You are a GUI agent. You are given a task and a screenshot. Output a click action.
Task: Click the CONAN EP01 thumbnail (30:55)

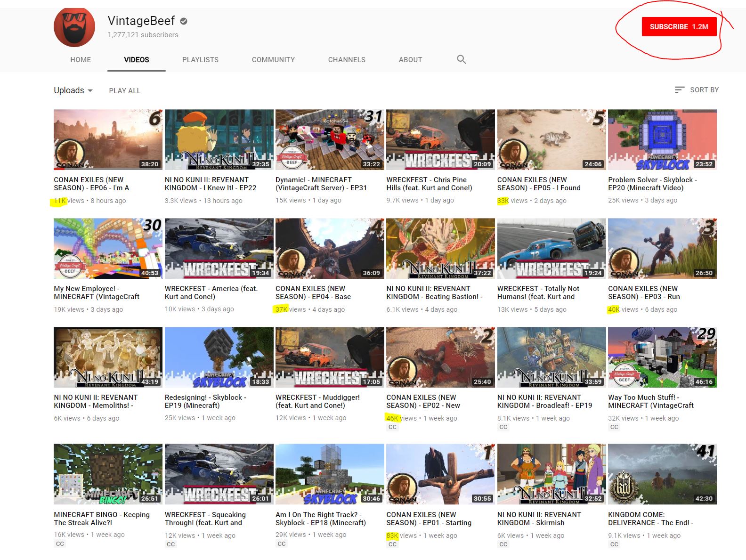pyautogui.click(x=440, y=474)
